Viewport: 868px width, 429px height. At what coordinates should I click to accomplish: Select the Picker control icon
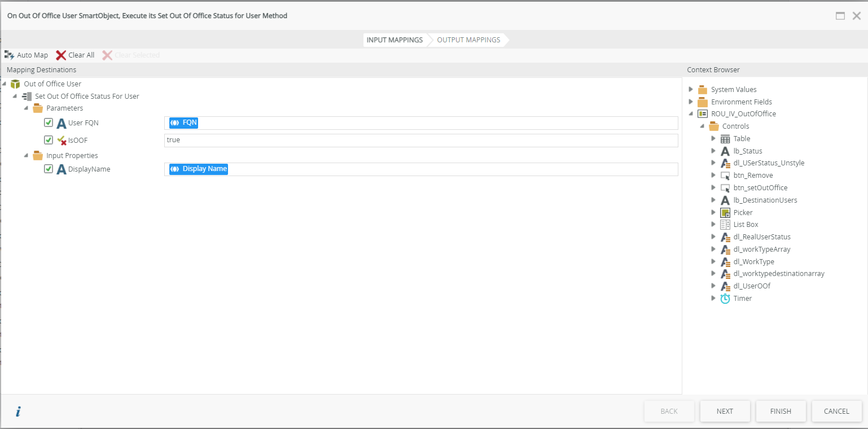click(x=725, y=212)
